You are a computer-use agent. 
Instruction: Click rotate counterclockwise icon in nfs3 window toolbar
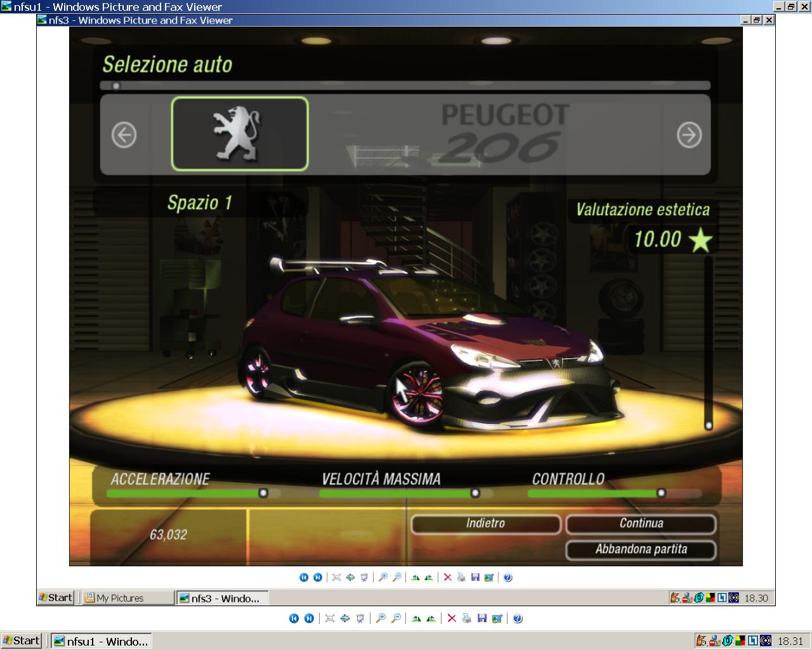429,577
